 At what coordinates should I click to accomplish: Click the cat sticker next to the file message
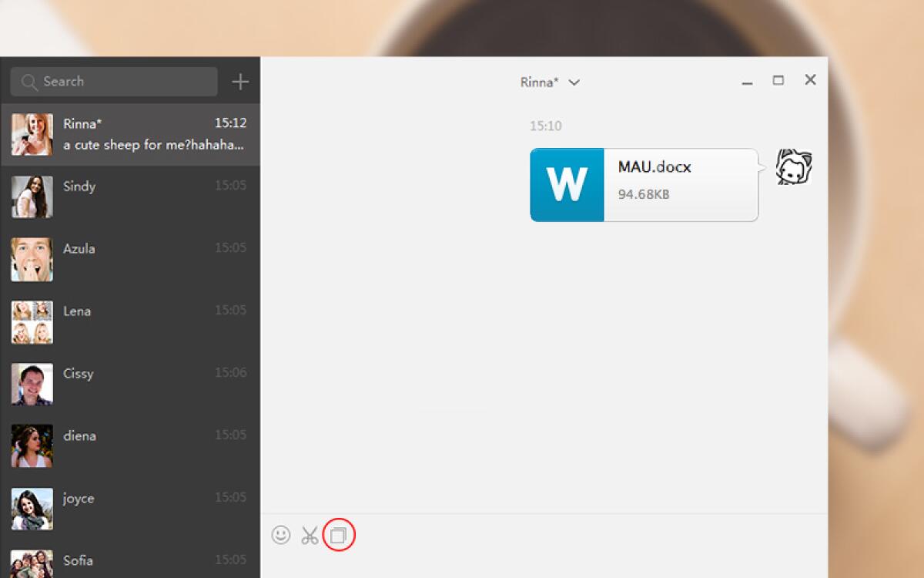(x=792, y=167)
